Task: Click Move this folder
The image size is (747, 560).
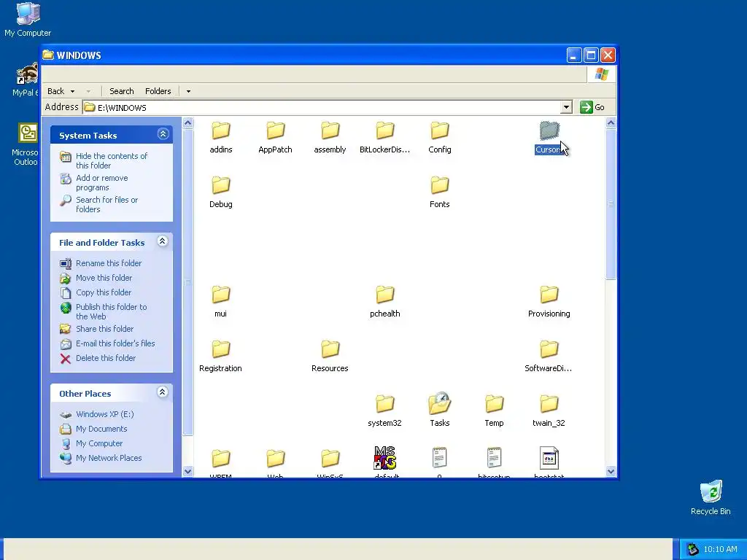Action: coord(104,278)
